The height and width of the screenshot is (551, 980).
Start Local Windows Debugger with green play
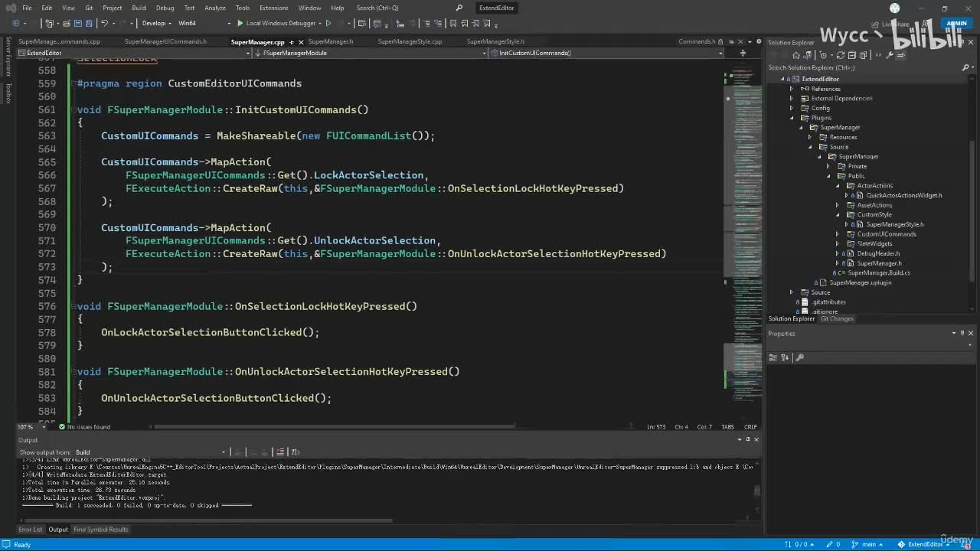point(240,23)
